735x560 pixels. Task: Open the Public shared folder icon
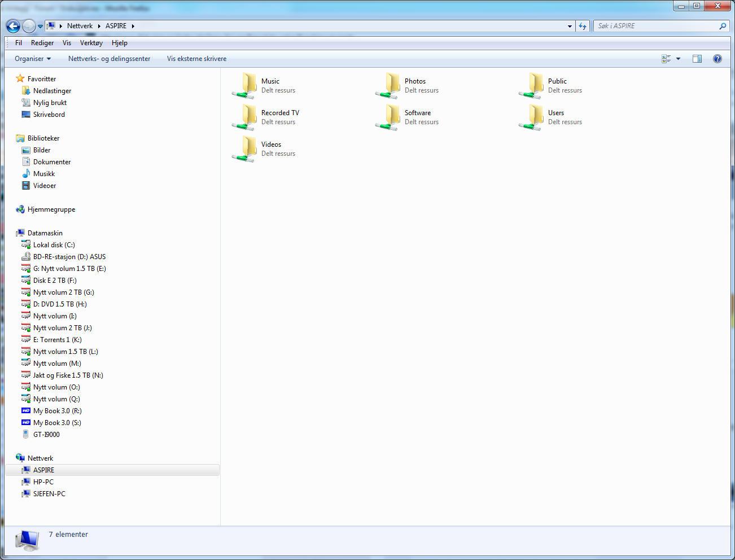point(532,86)
